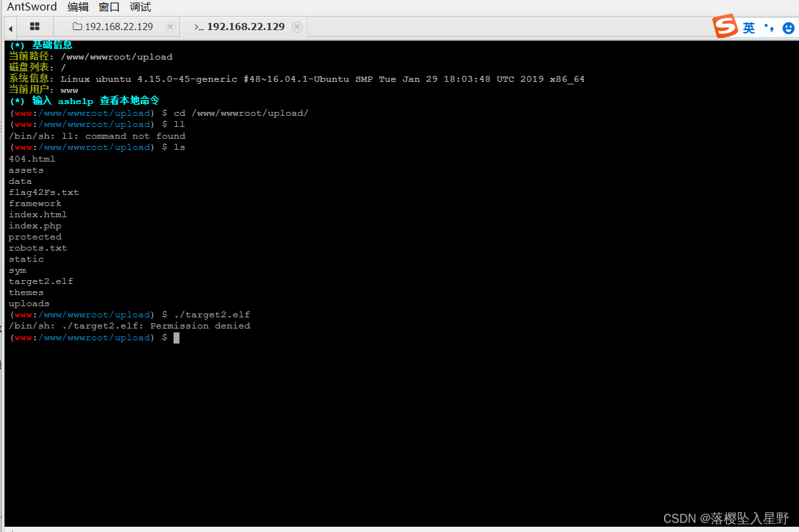Screen dimensions: 799x532
Task: Toggle the Sogou punctuation mode icon
Action: [x=769, y=28]
